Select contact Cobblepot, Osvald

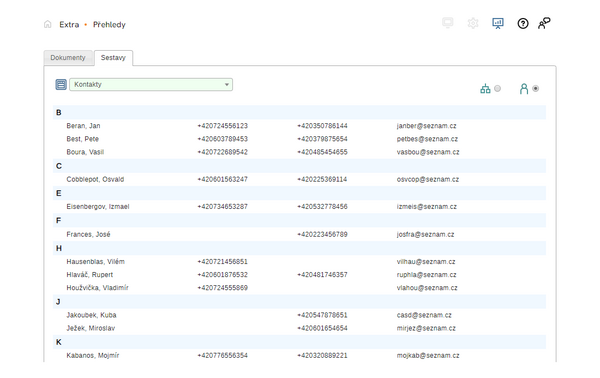[x=95, y=179]
